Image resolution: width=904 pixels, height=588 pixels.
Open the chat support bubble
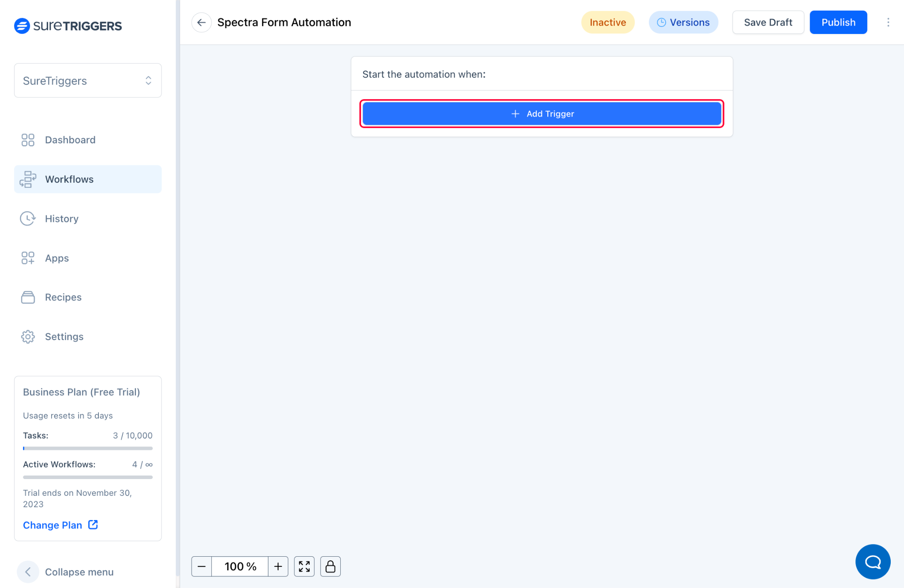pos(873,562)
